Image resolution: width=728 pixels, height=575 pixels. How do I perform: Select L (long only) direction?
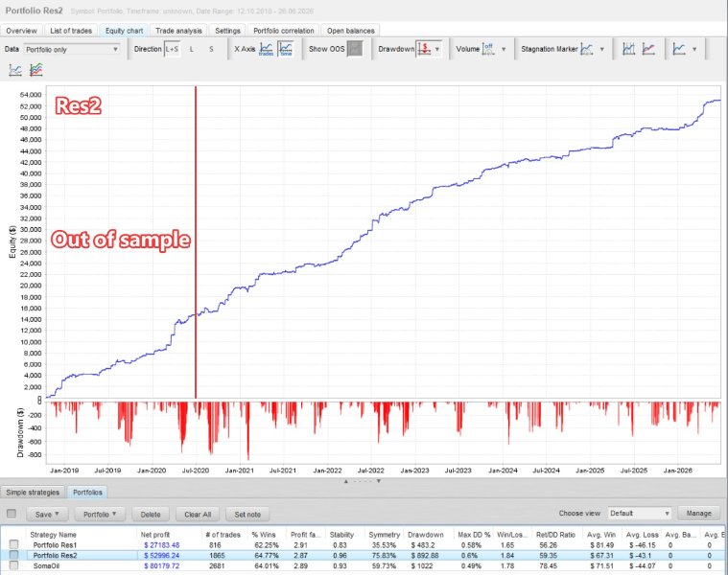191,49
